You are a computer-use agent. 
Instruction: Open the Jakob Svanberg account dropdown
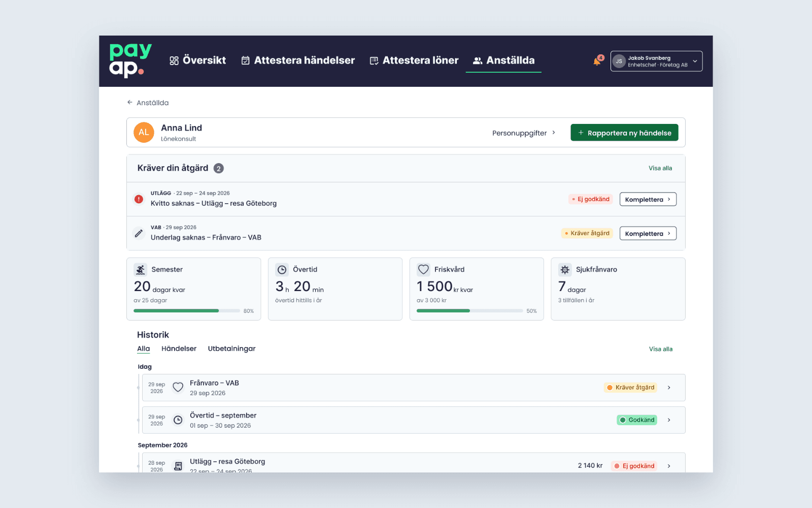click(656, 61)
